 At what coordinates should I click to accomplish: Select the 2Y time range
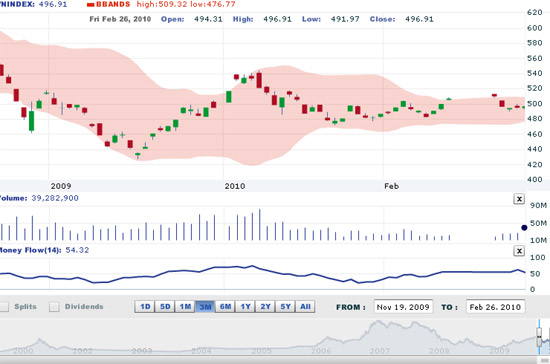[265, 307]
